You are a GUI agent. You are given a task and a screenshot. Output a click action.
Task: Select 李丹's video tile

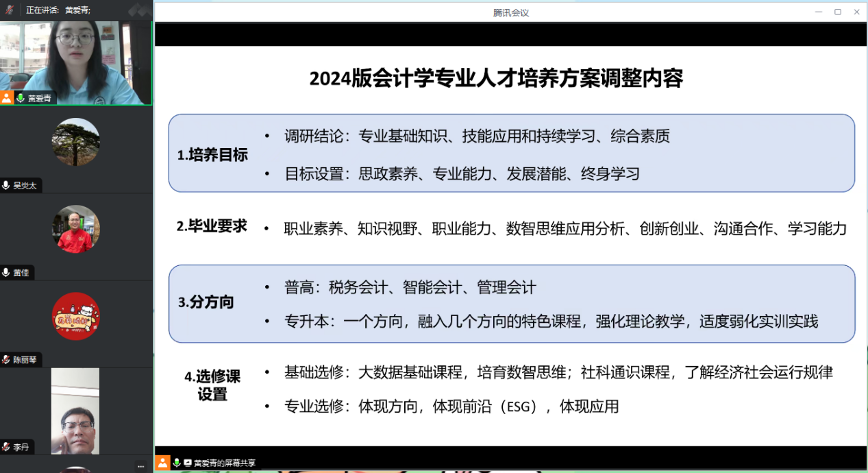[x=75, y=410]
